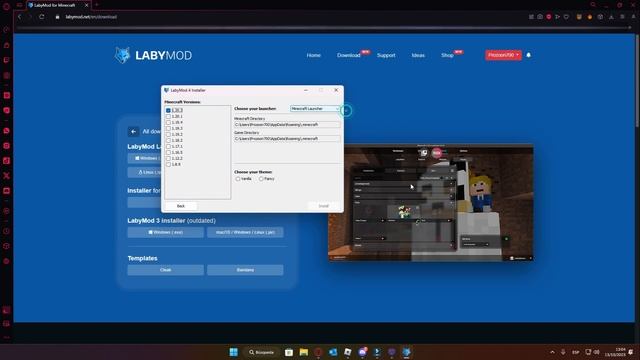Click the Cloak template button
The width and height of the screenshot is (640, 360).
pyautogui.click(x=165, y=270)
